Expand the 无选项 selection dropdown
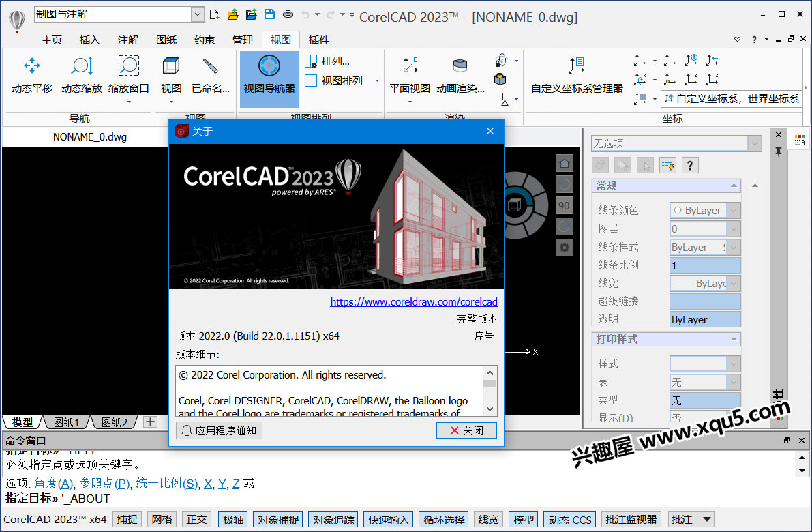812x532 pixels. coord(755,143)
